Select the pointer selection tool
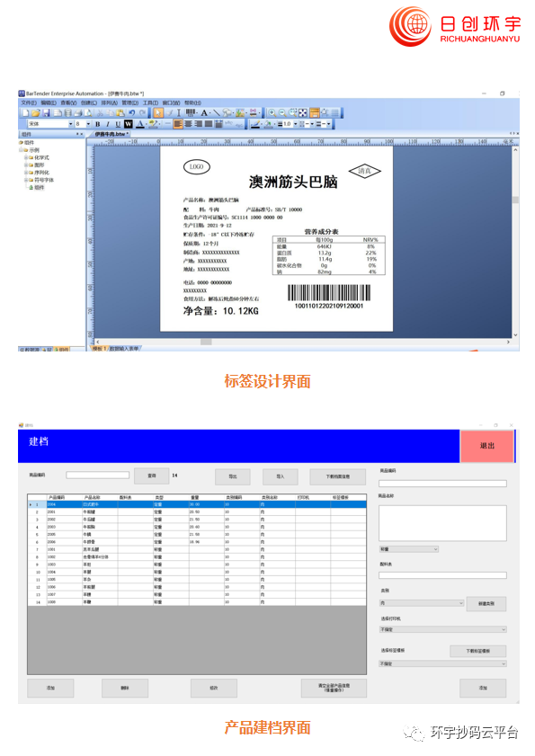Screen dimensions: 535x756 [x=158, y=113]
